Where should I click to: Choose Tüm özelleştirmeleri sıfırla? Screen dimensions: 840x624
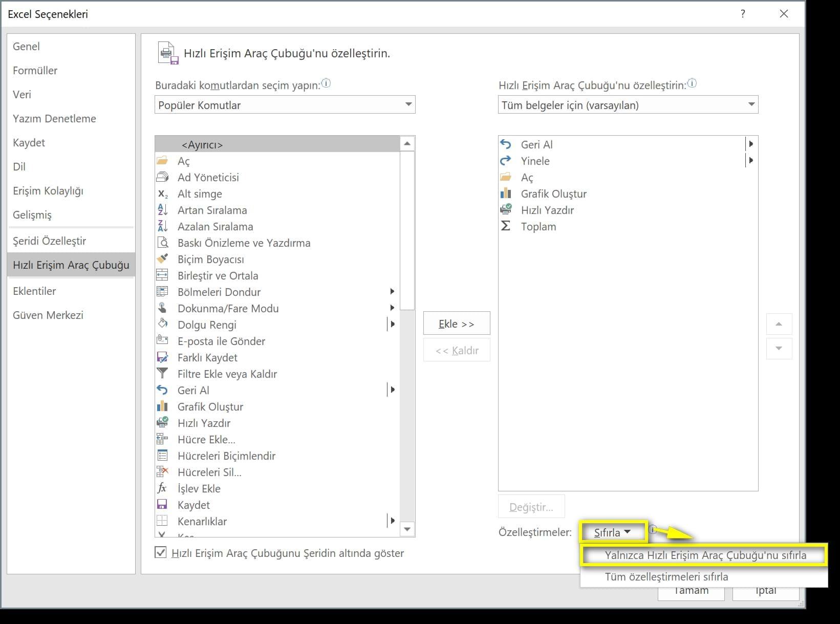pyautogui.click(x=704, y=576)
